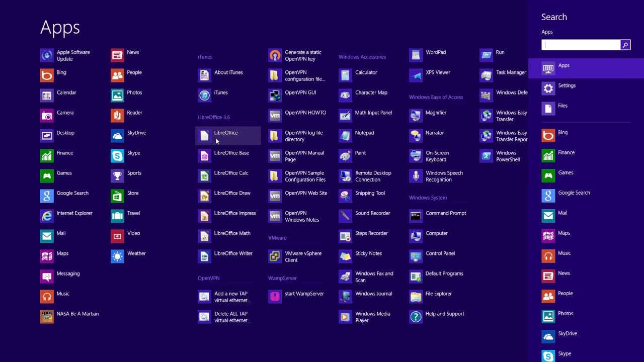644x362 pixels.
Task: Open the Skype app in the Apps list
Action: click(117, 156)
